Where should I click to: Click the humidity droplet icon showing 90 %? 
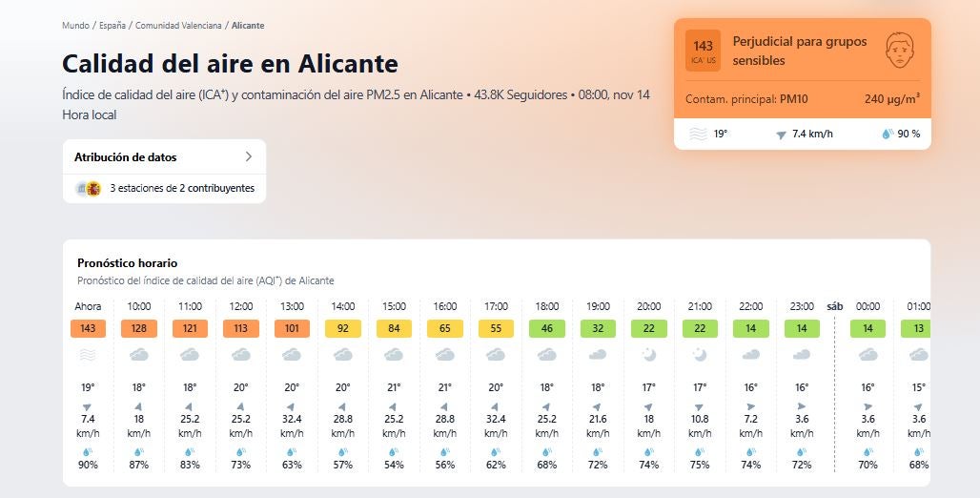pyautogui.click(x=887, y=135)
